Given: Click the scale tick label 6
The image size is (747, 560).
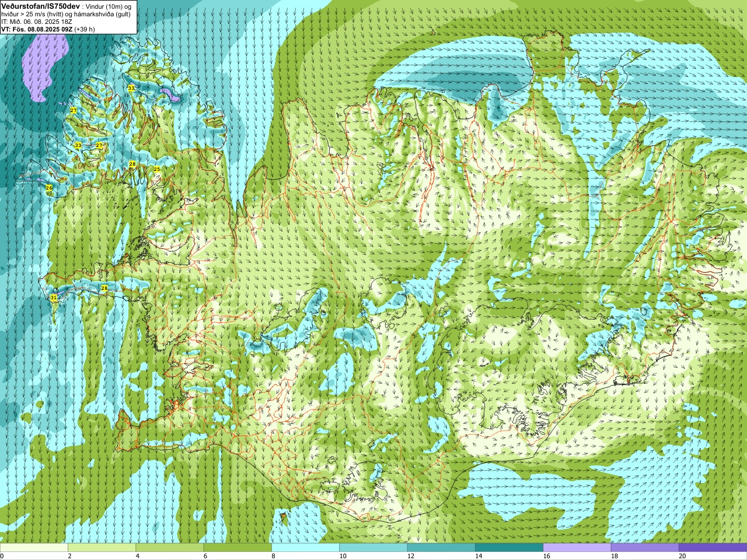Looking at the screenshot, I should [205, 556].
